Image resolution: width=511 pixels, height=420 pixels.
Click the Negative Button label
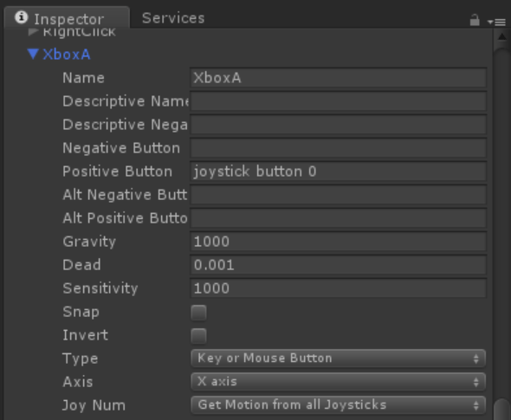click(x=121, y=148)
